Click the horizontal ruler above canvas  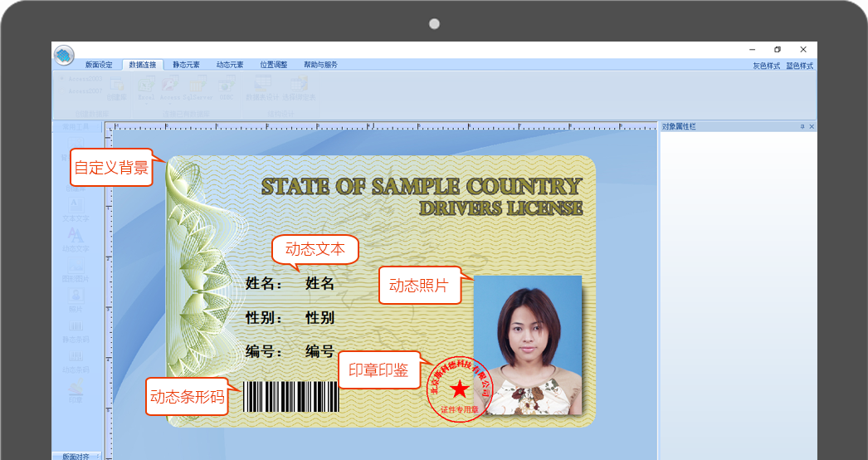pos(384,126)
